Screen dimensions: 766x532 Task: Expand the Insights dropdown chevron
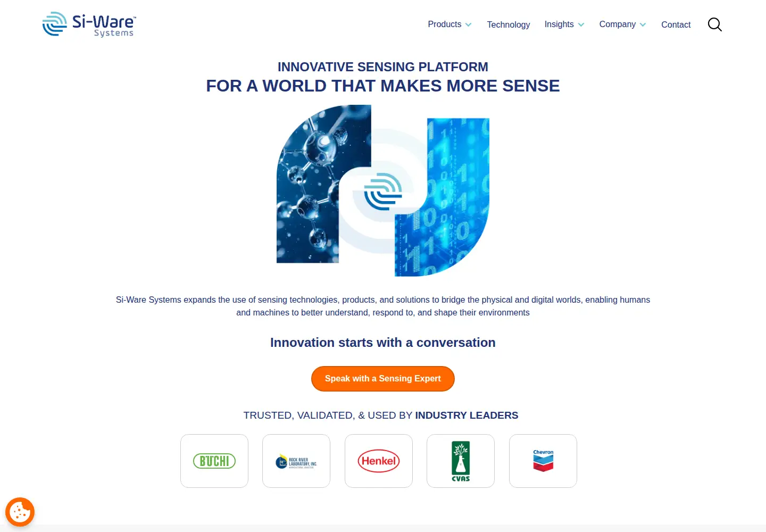(x=581, y=25)
